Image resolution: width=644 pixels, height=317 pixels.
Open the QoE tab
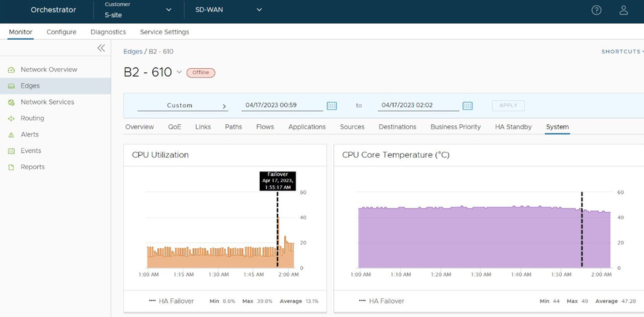point(174,127)
